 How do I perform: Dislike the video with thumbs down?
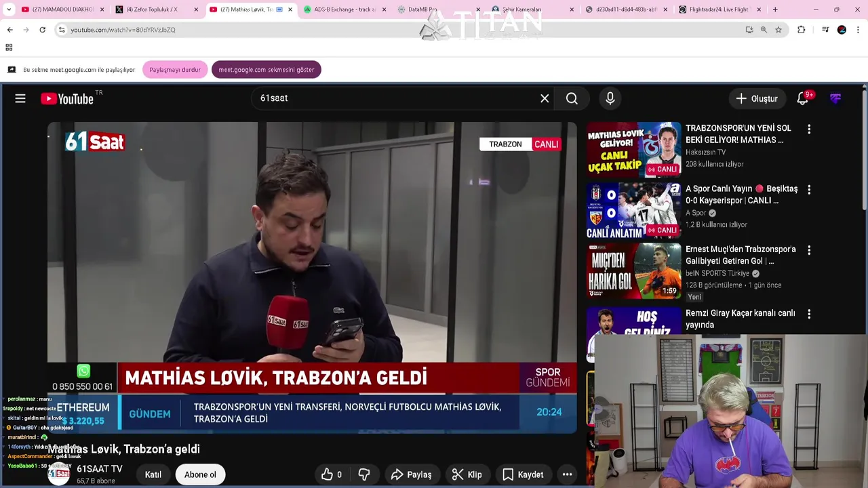tap(364, 474)
